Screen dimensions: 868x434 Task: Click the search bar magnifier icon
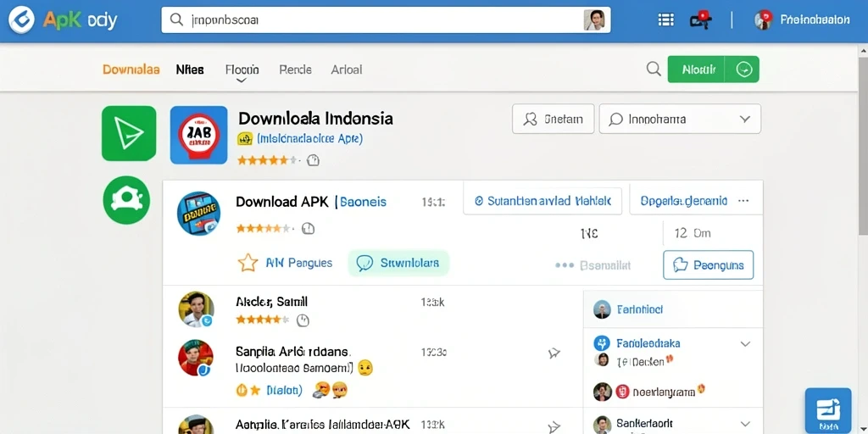pyautogui.click(x=176, y=20)
